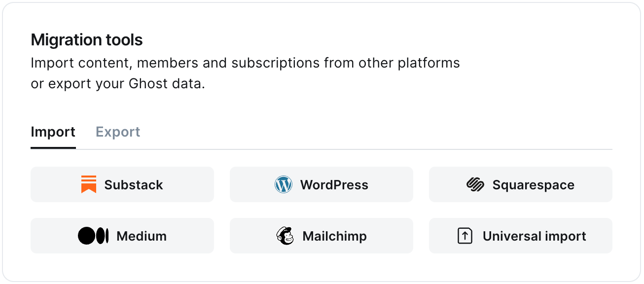Click the Migration tools heading
644x284 pixels.
pyautogui.click(x=87, y=40)
